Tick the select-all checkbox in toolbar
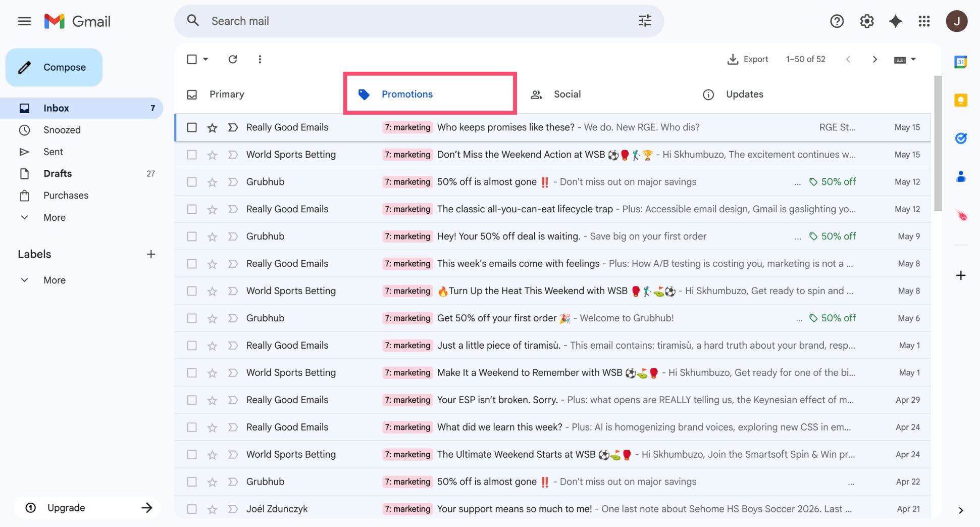The height and width of the screenshot is (527, 980). click(x=192, y=59)
